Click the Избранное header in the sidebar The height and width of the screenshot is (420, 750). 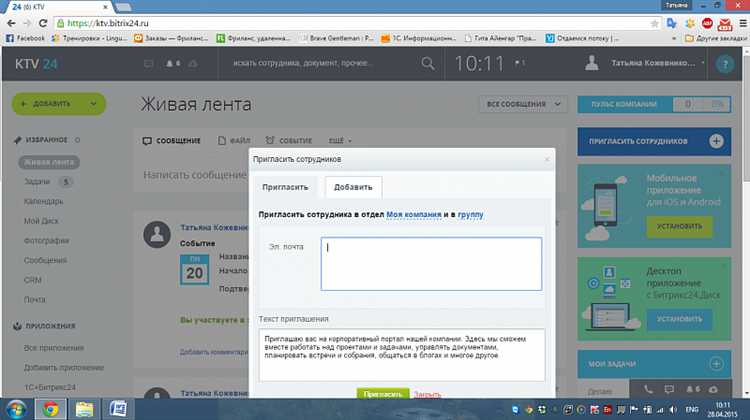[46, 140]
